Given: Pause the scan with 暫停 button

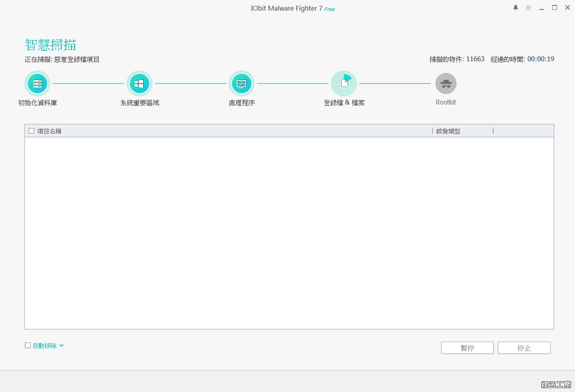Looking at the screenshot, I should point(467,348).
